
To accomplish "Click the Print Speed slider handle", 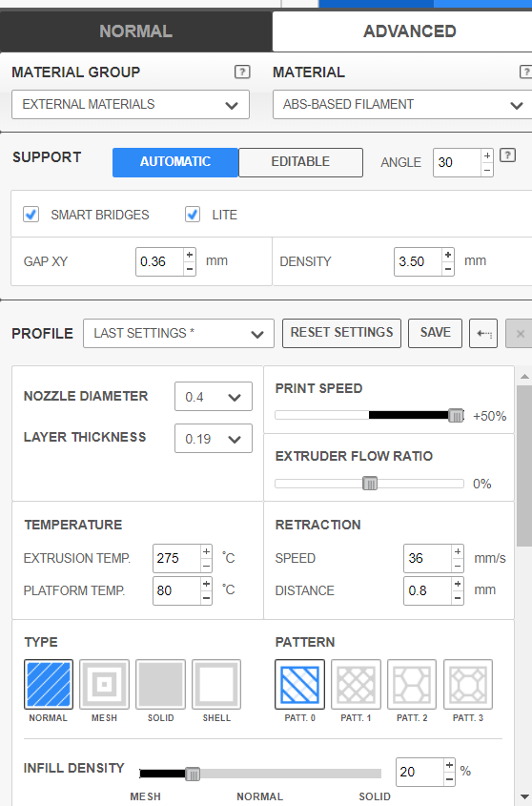I will pos(456,415).
